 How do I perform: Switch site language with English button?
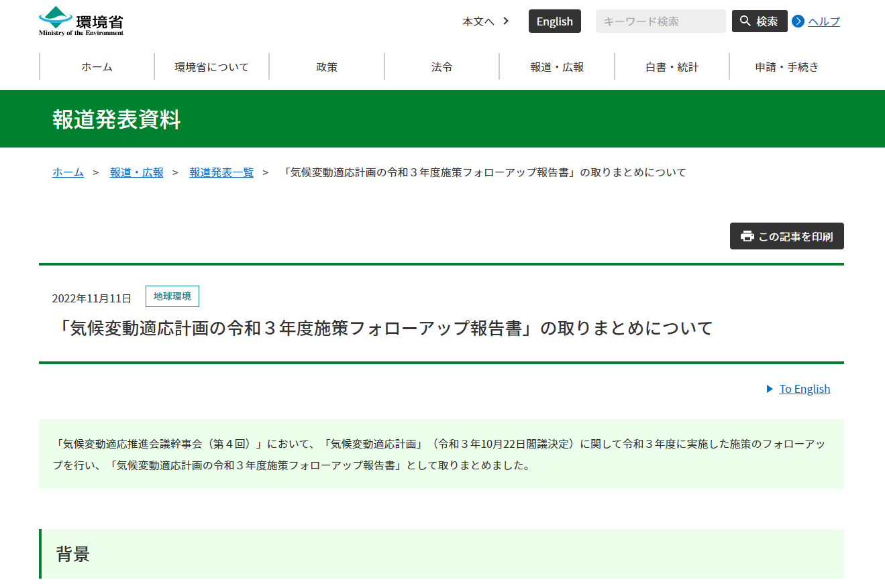[554, 21]
